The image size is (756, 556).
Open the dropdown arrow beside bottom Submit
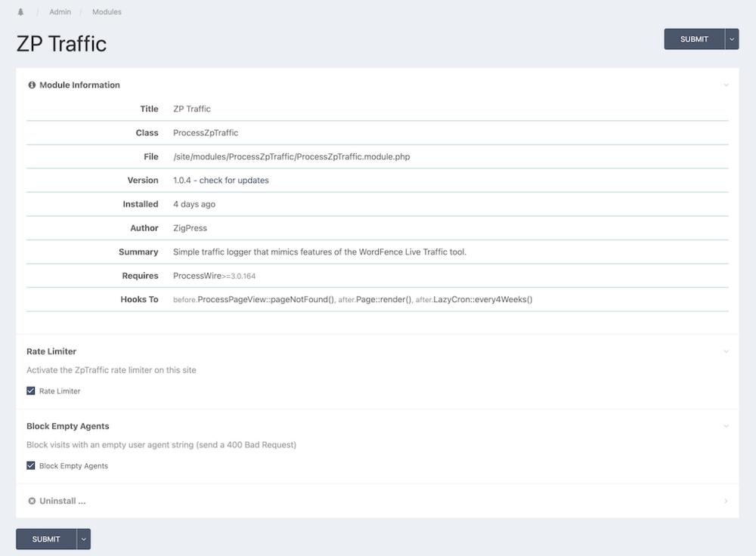click(x=83, y=539)
